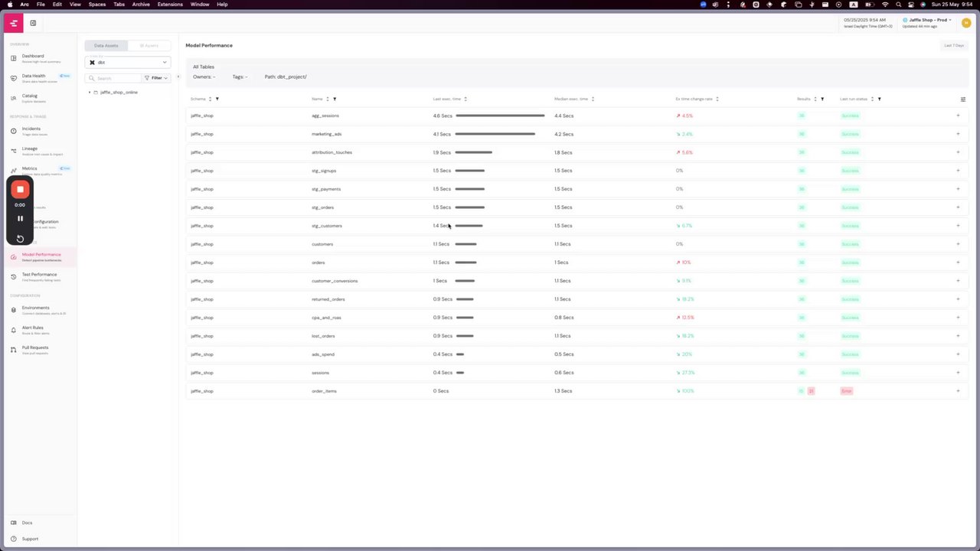Stop the screen recording with red button

[x=21, y=189]
